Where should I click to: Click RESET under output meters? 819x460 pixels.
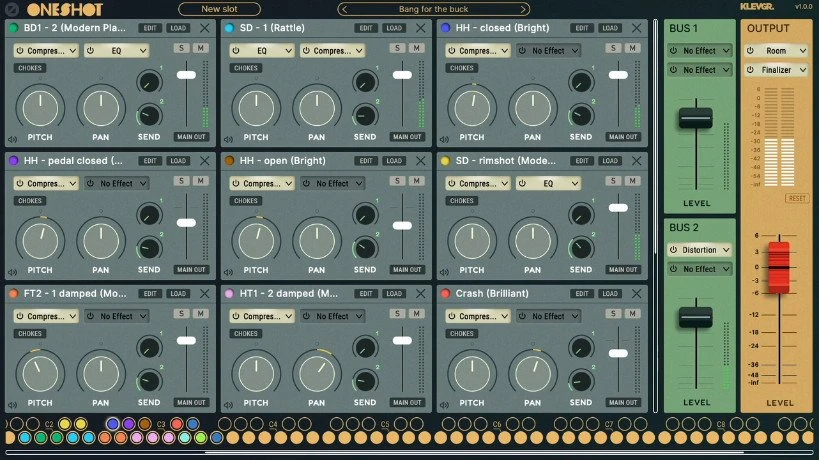click(x=797, y=198)
